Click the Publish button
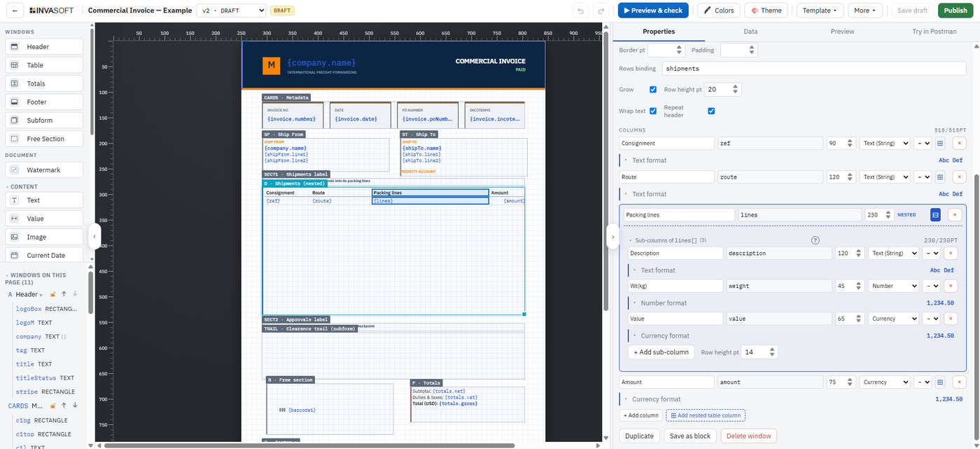The image size is (980, 449). 955,11
